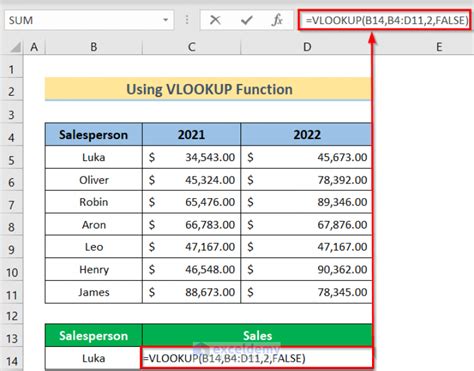Open formula bar options dots handle
Screen dimensions: 474x371
[187, 20]
